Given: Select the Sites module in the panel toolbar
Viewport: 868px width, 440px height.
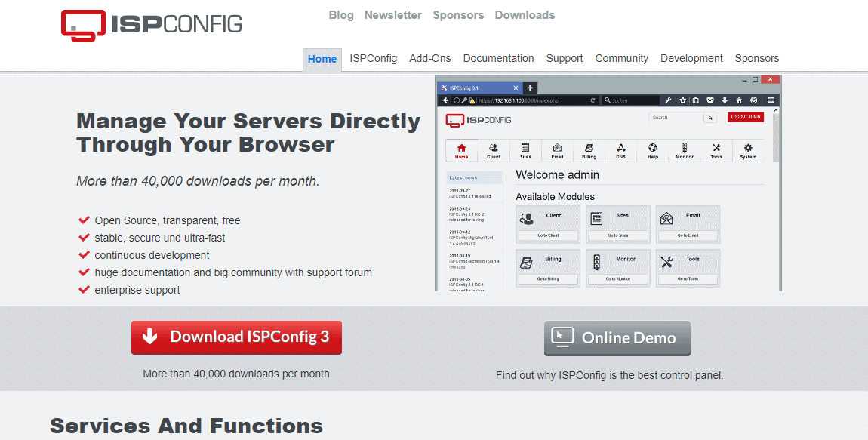Looking at the screenshot, I should click(525, 151).
